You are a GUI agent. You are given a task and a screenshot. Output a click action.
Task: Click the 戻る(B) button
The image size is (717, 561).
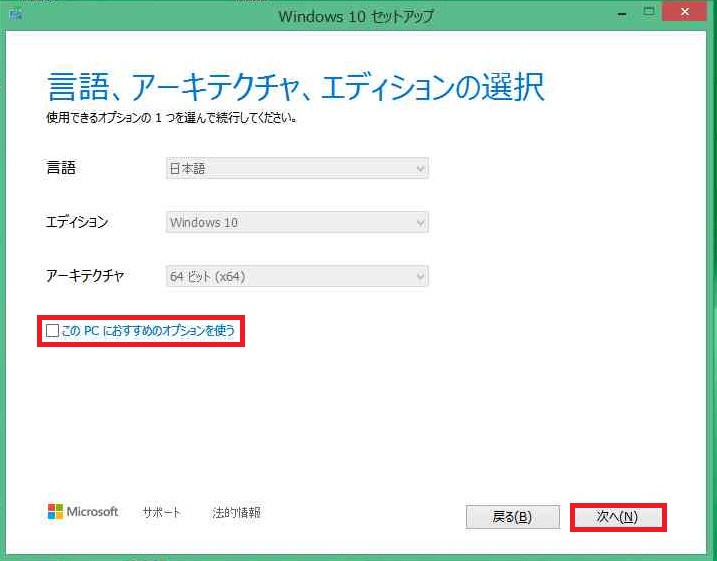pos(513,517)
